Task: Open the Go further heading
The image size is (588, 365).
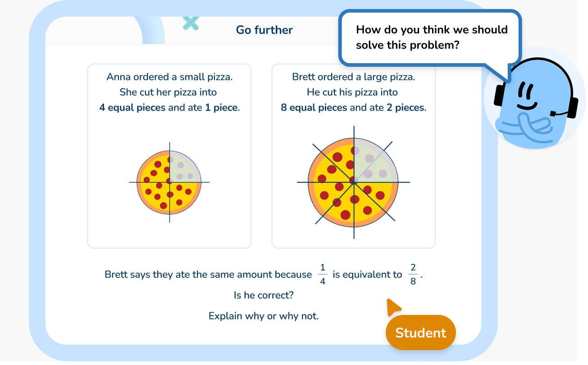Action: click(264, 30)
